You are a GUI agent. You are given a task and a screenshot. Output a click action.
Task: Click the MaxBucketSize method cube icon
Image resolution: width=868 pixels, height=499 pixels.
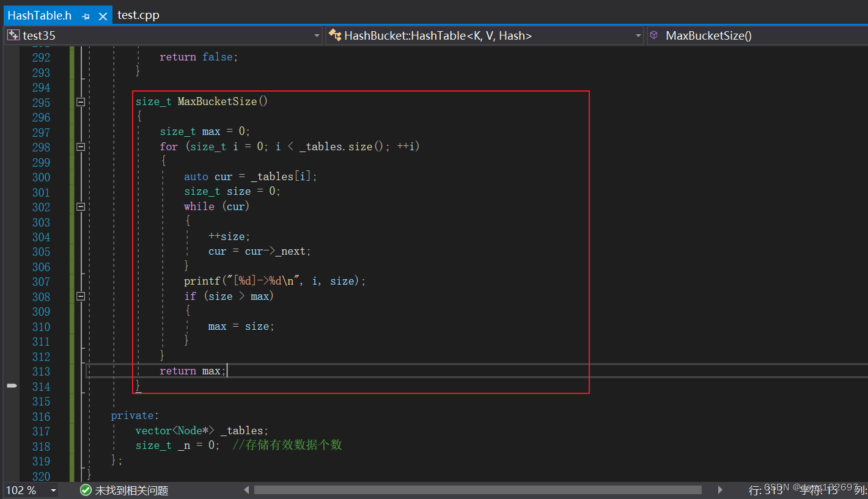[x=654, y=35]
